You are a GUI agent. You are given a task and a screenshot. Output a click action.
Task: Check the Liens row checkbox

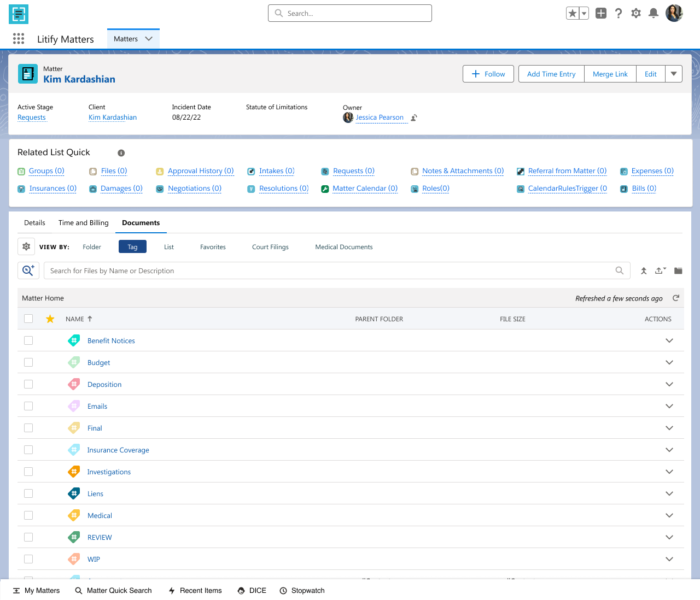pyautogui.click(x=28, y=493)
